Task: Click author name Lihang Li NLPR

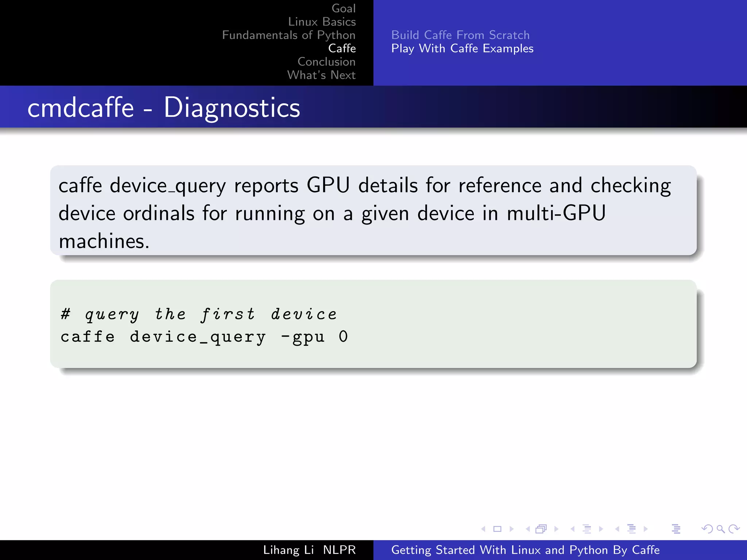Action: click(309, 550)
